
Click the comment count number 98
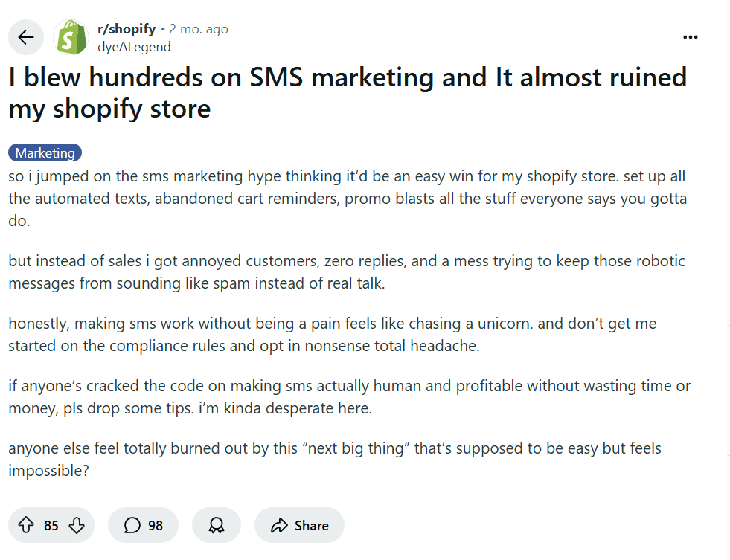(x=156, y=526)
